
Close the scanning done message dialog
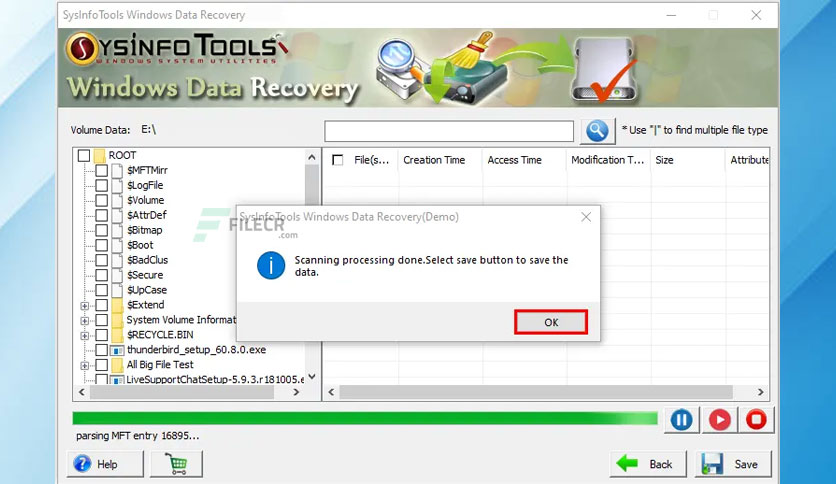point(586,217)
